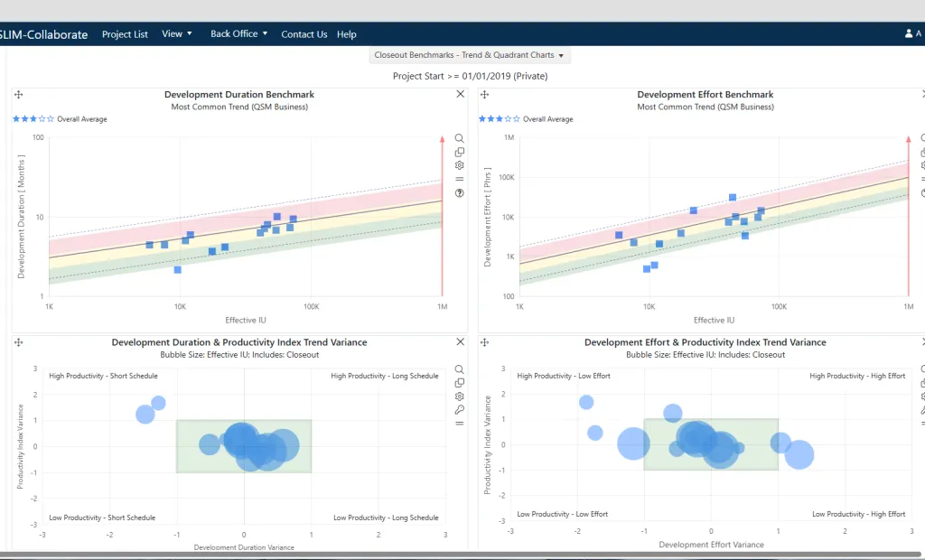Viewport: 925px width, 560px height.
Task: Expand the View menu dropdown
Action: click(x=177, y=33)
